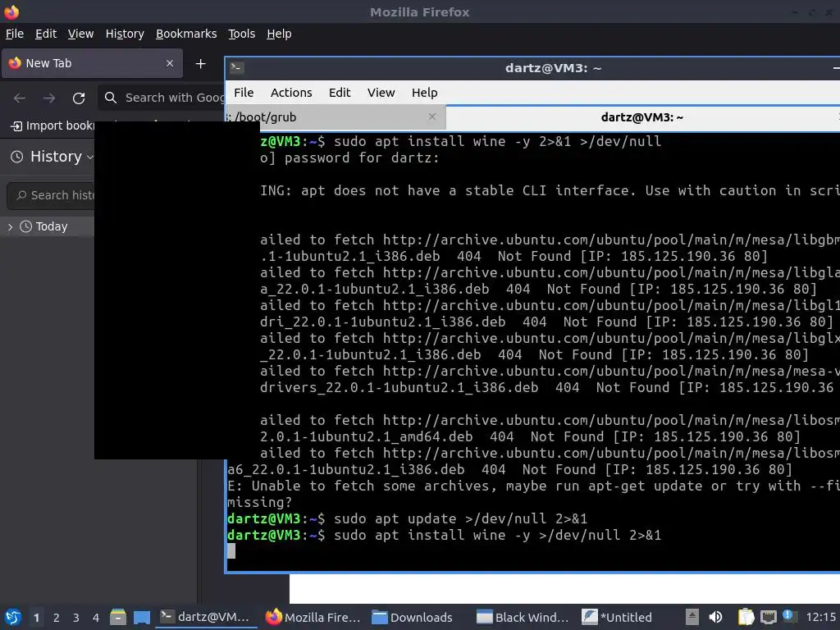Open the Firefox Tools menu

pyautogui.click(x=242, y=34)
